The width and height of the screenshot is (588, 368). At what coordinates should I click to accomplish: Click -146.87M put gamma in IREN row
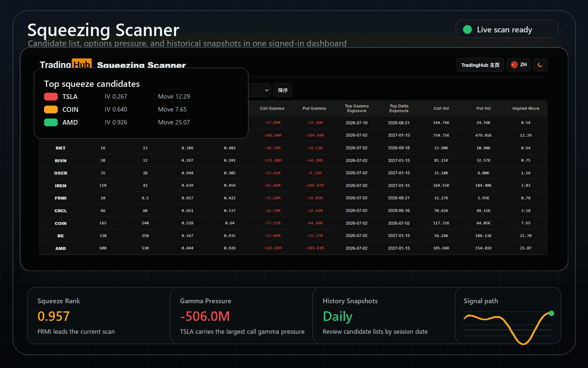pos(314,185)
